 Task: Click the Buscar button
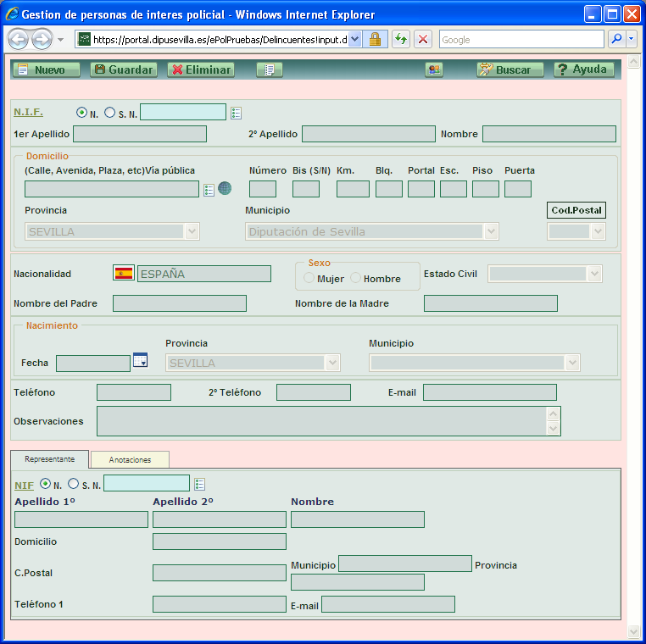(510, 69)
